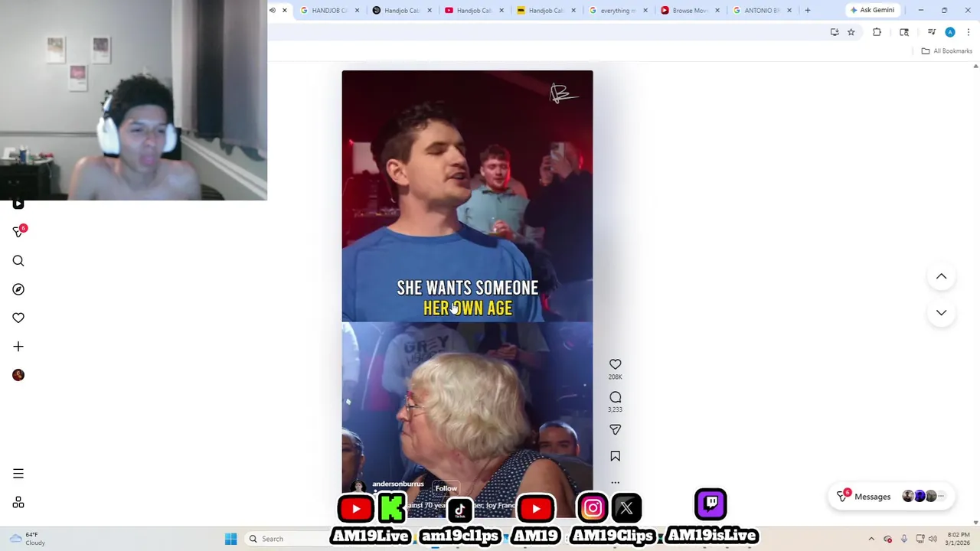Open Instagram search in the sidebar

(18, 261)
